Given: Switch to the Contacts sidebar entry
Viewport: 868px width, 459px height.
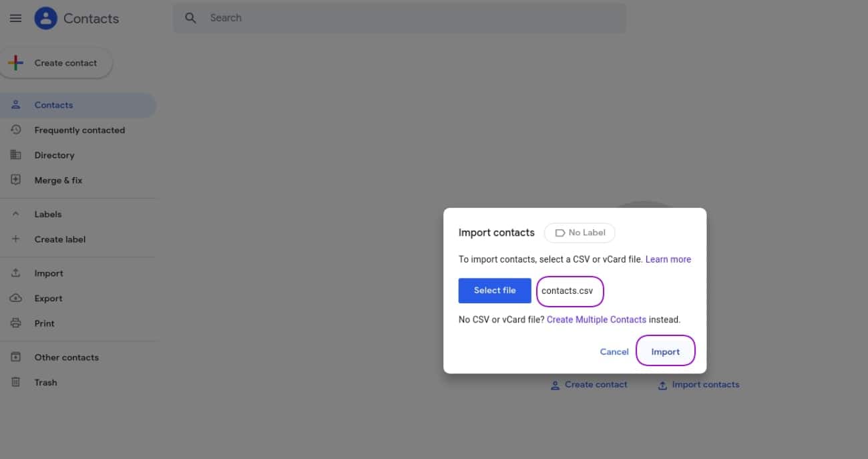Looking at the screenshot, I should tap(53, 104).
